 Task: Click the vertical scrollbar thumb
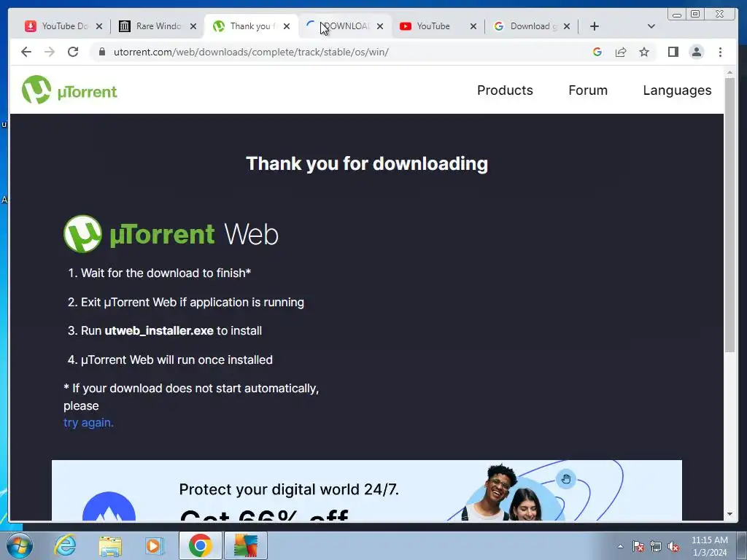click(x=729, y=215)
